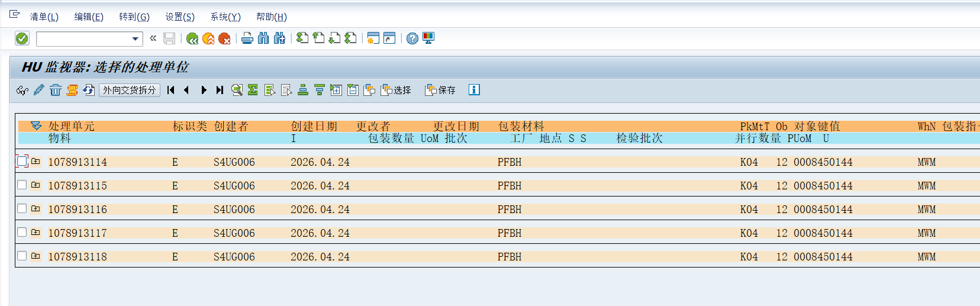Click the last-column navigation arrow
The image size is (980, 306).
(x=220, y=90)
